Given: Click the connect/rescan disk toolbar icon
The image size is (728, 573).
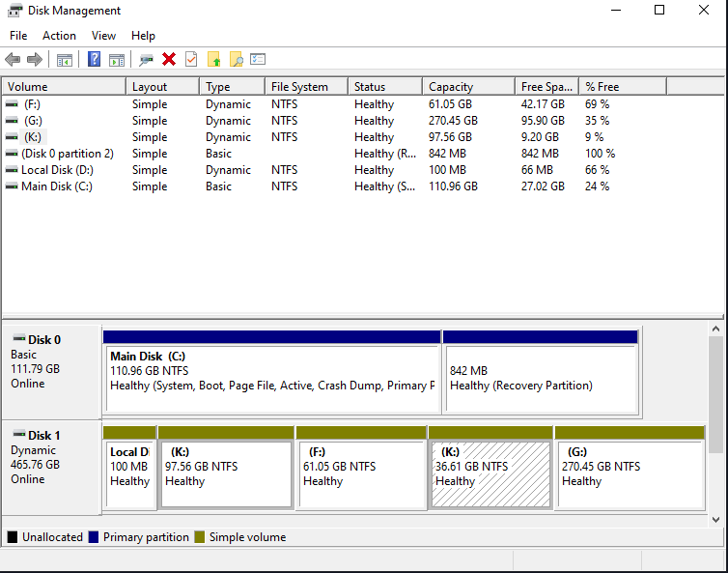Looking at the screenshot, I should (146, 60).
